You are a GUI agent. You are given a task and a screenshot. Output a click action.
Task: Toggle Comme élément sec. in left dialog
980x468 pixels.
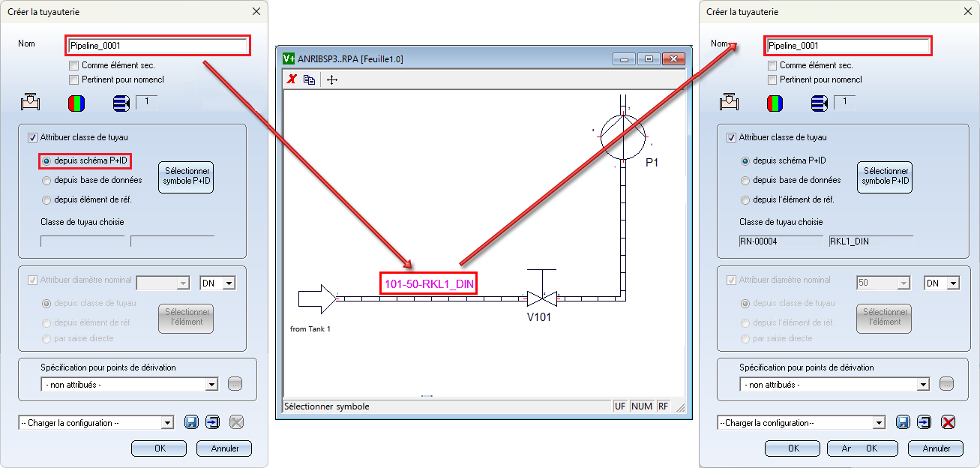pyautogui.click(x=73, y=65)
